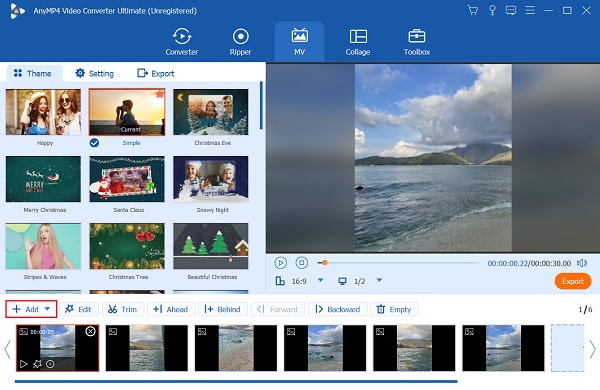600x390 pixels.
Task: Select the third timeline clip
Action: click(x=236, y=348)
